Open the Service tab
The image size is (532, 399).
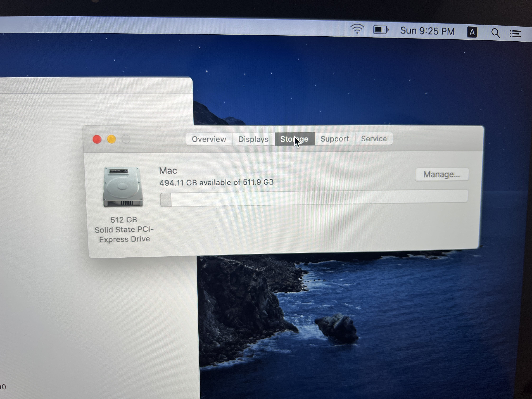pyautogui.click(x=374, y=139)
